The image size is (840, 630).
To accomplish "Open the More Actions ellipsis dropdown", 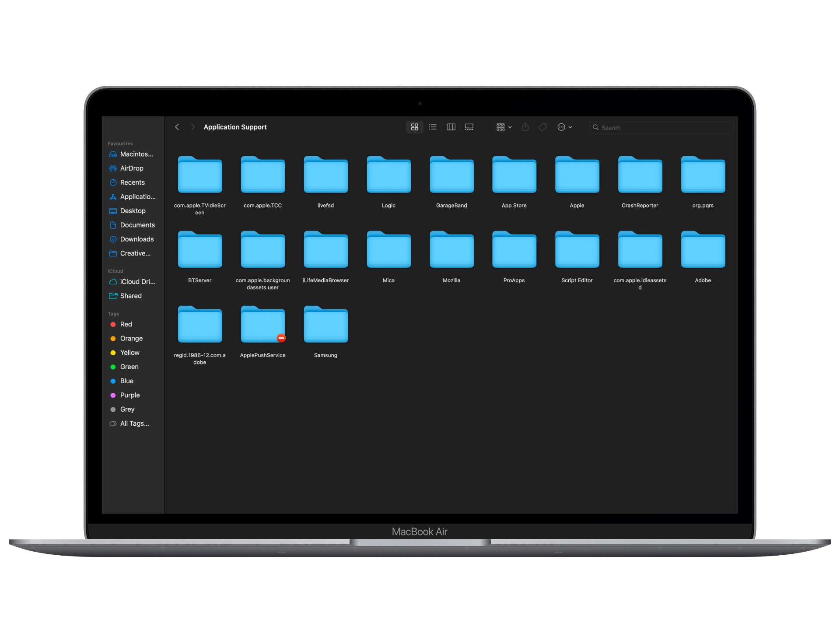I will point(564,127).
